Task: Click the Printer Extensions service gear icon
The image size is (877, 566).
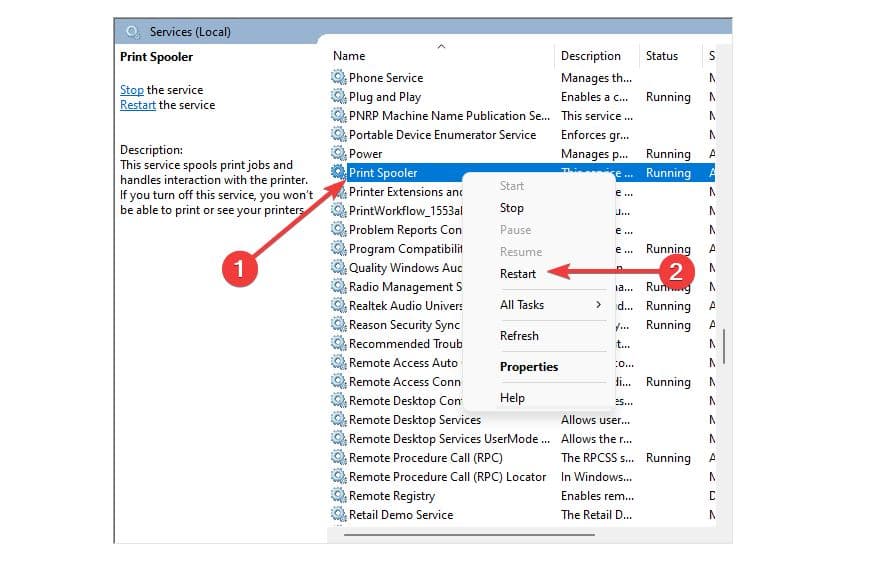Action: (338, 191)
